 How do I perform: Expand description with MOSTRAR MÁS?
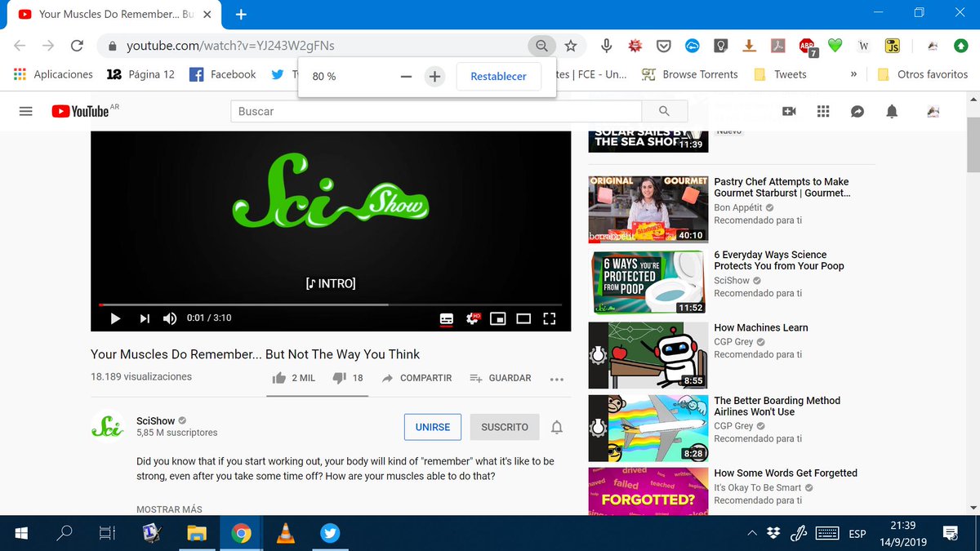pos(169,509)
